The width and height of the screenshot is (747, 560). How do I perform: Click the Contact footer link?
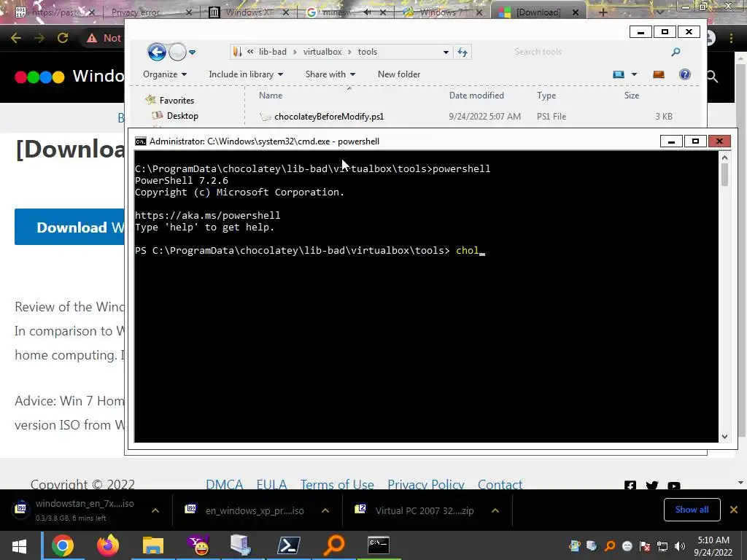(500, 484)
